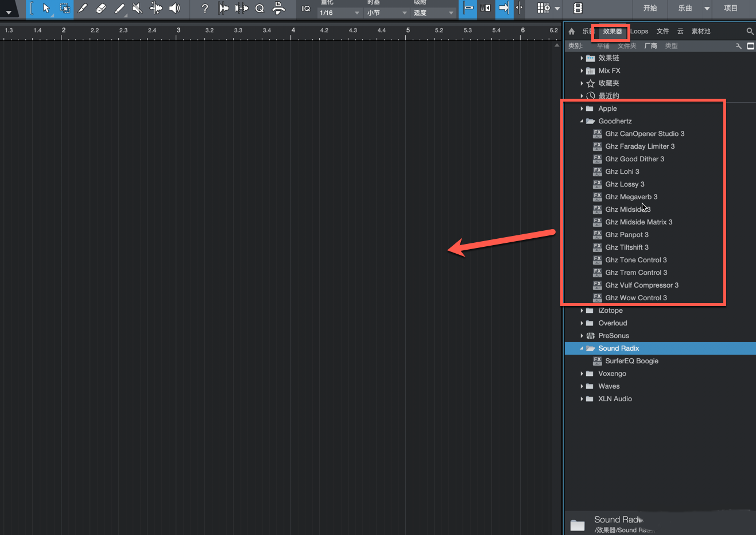The height and width of the screenshot is (535, 756).
Task: Open the dropdown arrow next to 乐曲
Action: [x=707, y=9]
